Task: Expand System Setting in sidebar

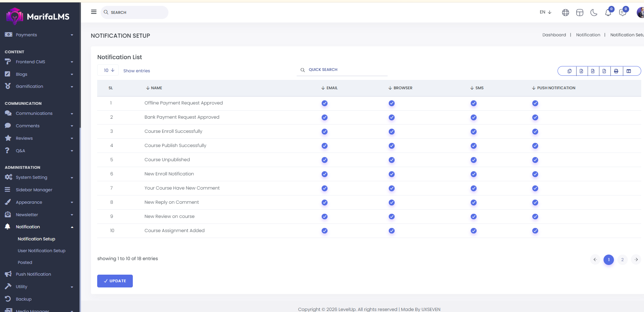Action: click(x=38, y=177)
